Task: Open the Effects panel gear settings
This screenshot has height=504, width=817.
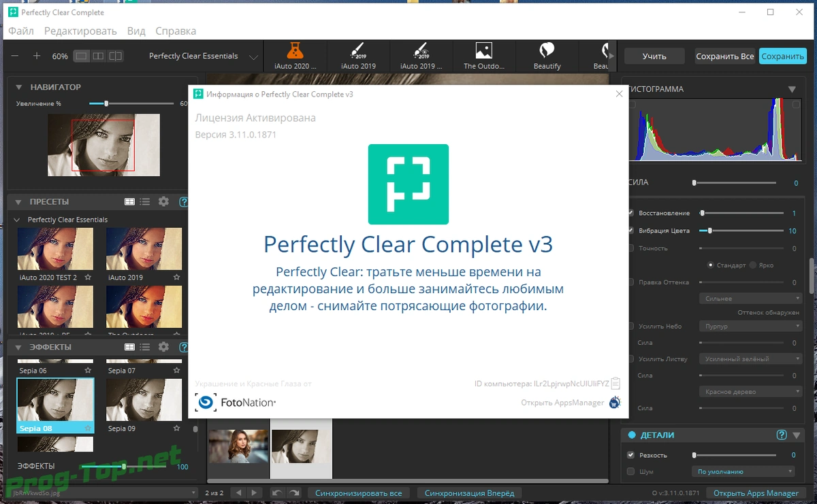Action: (163, 347)
